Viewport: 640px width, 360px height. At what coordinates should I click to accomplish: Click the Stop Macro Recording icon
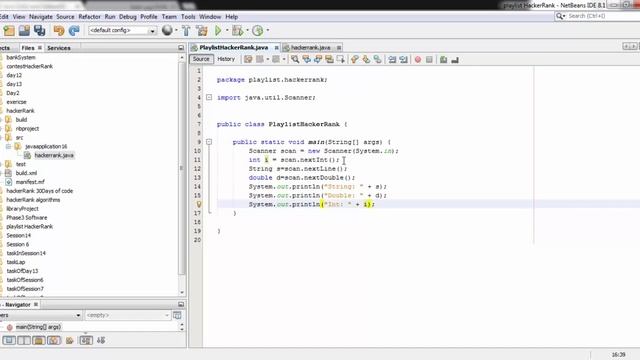point(429,60)
